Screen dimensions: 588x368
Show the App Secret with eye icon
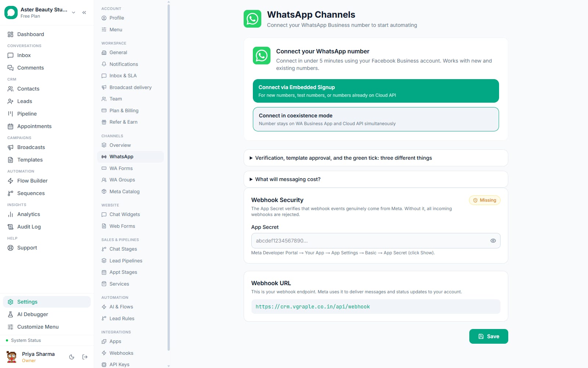pos(493,241)
